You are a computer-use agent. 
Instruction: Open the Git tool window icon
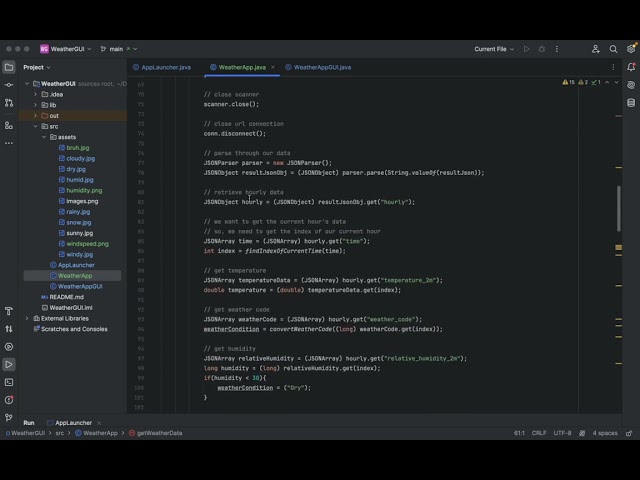pos(9,418)
